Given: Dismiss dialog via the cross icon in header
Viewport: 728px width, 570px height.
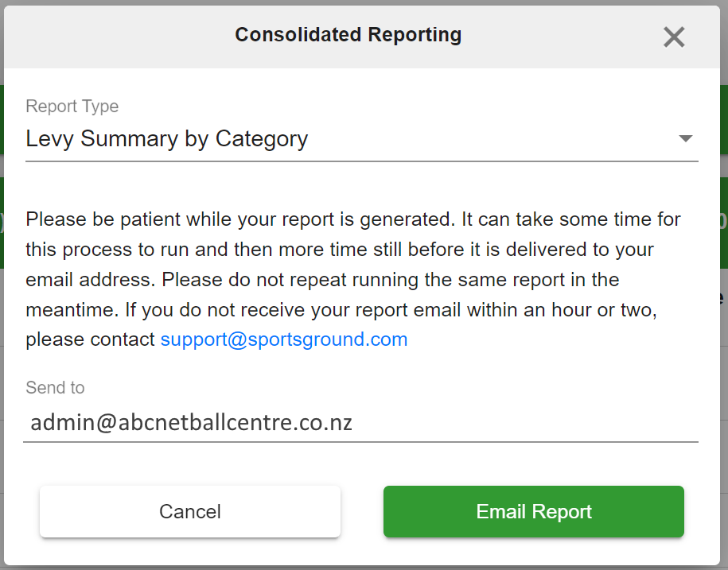Looking at the screenshot, I should pos(674,37).
